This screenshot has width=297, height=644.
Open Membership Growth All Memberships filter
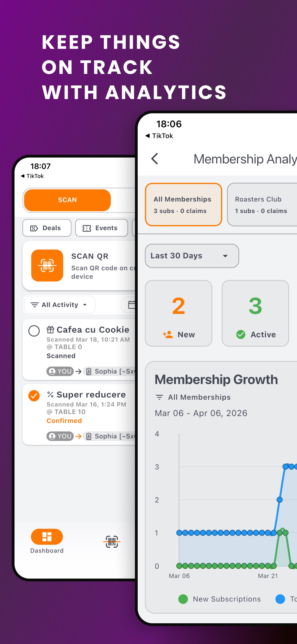[193, 397]
